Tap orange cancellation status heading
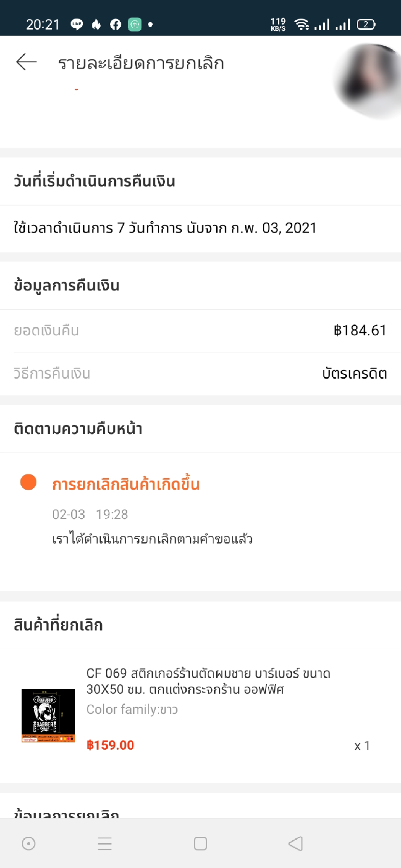Viewport: 401px width, 868px height. click(x=126, y=484)
